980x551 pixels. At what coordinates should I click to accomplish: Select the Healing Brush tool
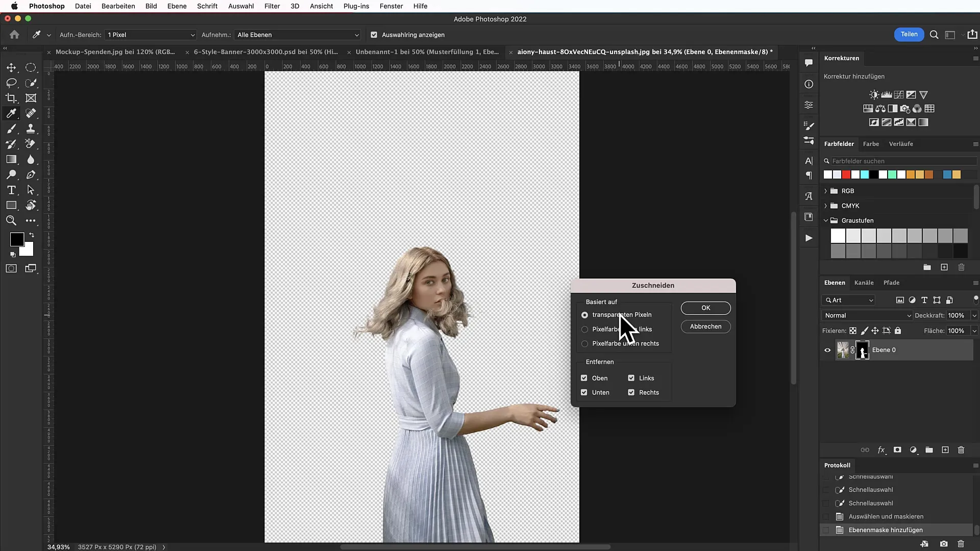[x=31, y=113]
